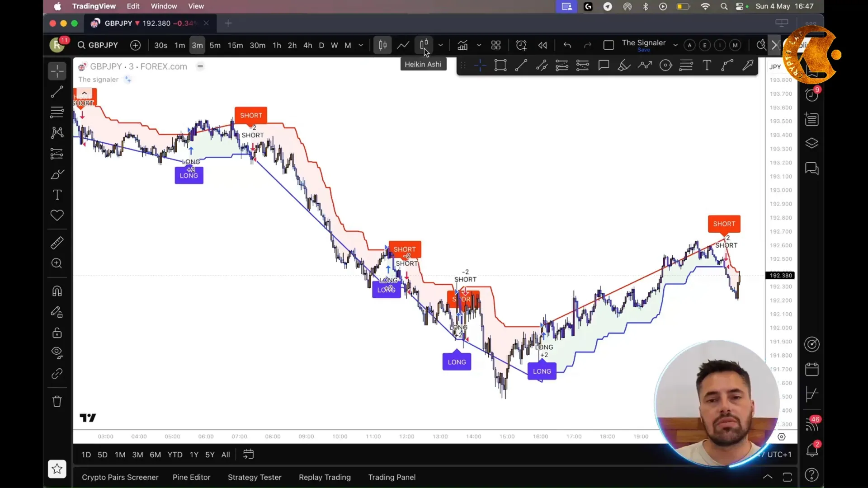This screenshot has width=868, height=488.
Task: Collapse the indicator legend chevron
Action: coord(85,93)
